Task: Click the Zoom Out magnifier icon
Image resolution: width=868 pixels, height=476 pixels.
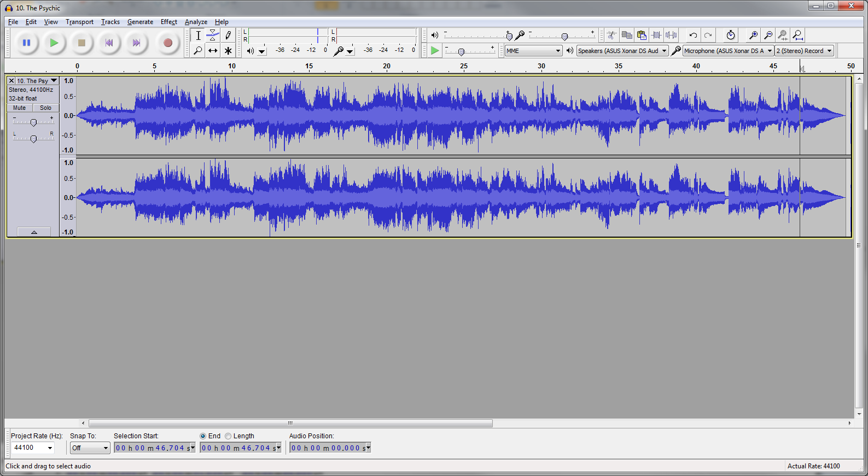Action: click(x=768, y=35)
